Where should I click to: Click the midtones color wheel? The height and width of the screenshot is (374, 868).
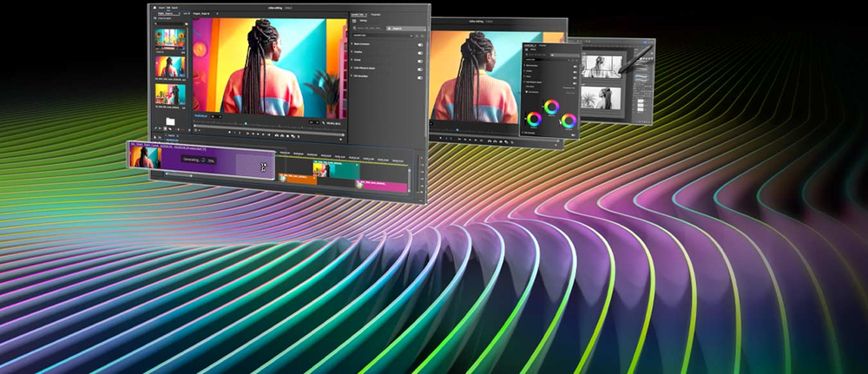pos(550,107)
